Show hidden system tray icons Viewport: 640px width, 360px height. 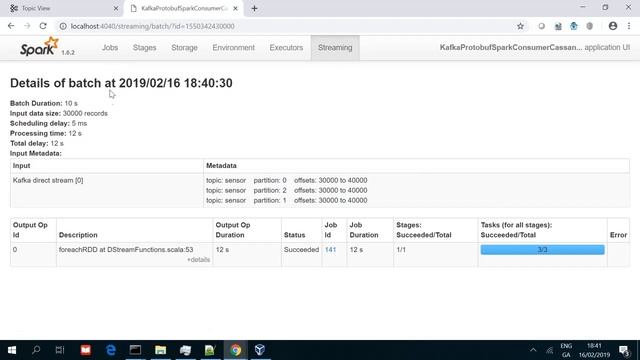533,350
